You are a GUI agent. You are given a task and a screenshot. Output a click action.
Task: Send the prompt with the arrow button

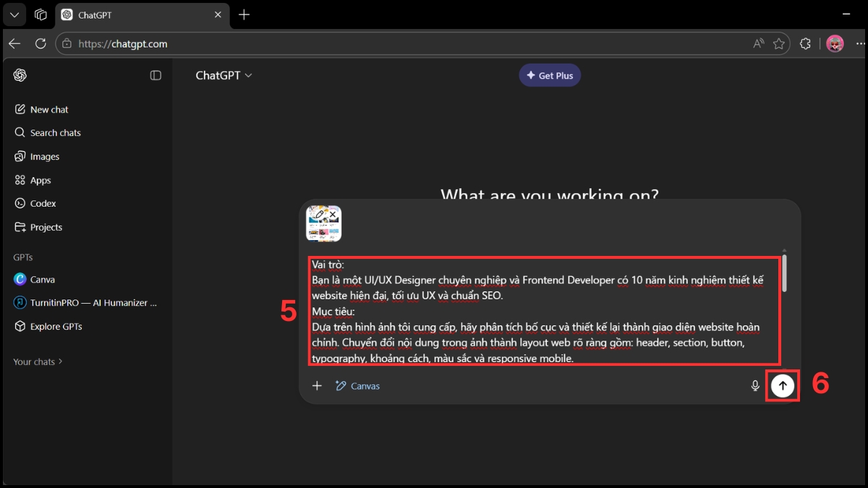click(x=782, y=385)
